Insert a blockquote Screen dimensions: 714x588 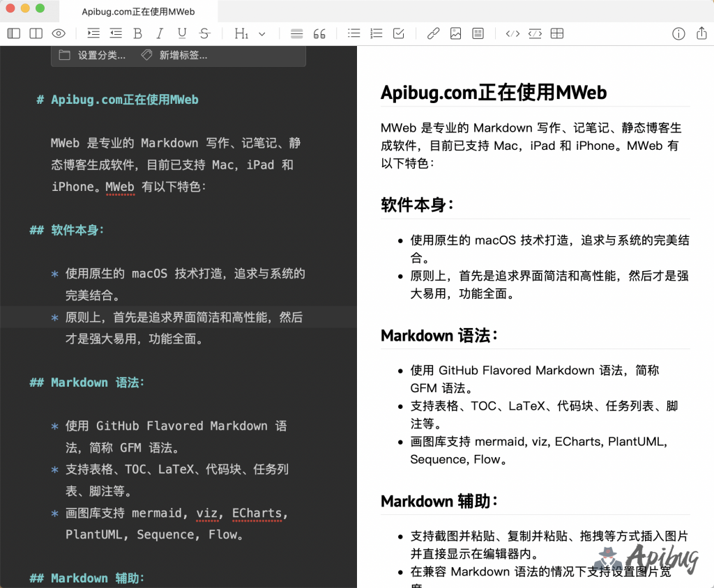319,33
